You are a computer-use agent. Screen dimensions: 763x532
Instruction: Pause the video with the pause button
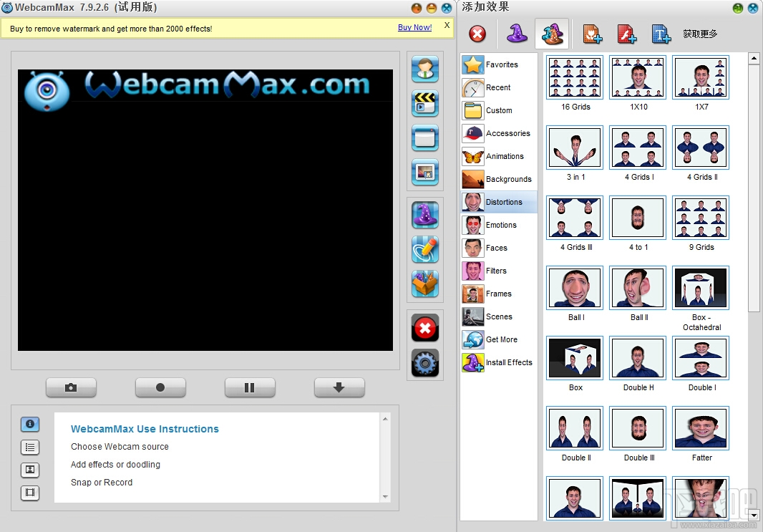point(250,387)
